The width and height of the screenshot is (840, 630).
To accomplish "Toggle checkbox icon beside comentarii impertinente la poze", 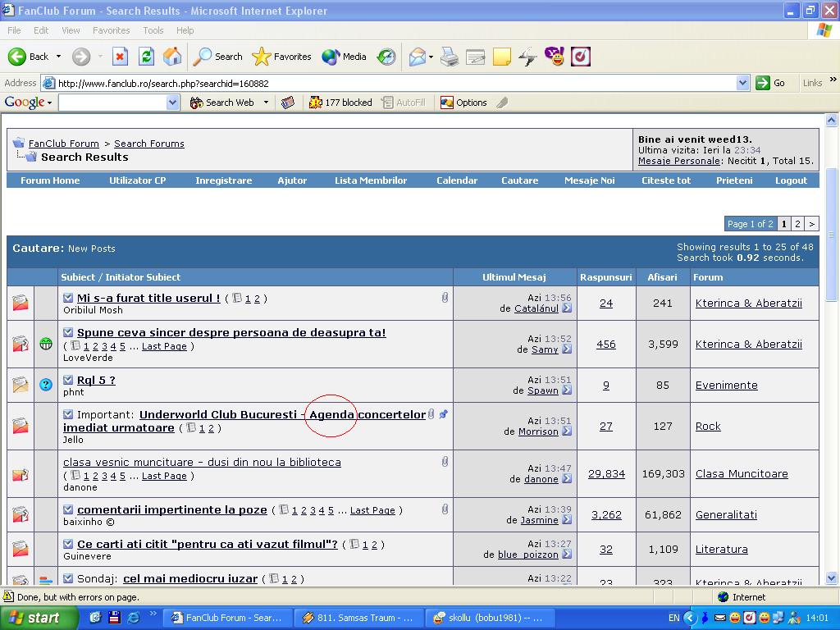I will (x=68, y=510).
